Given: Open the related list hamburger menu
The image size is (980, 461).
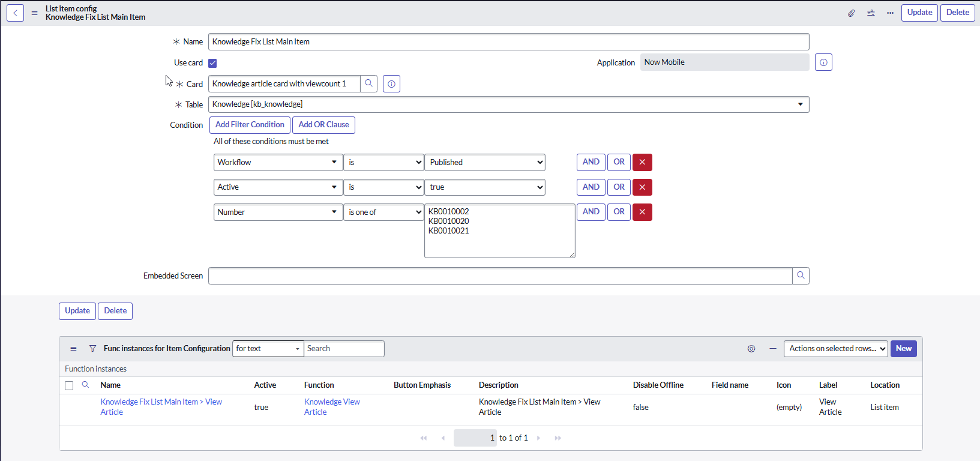Looking at the screenshot, I should coord(73,349).
